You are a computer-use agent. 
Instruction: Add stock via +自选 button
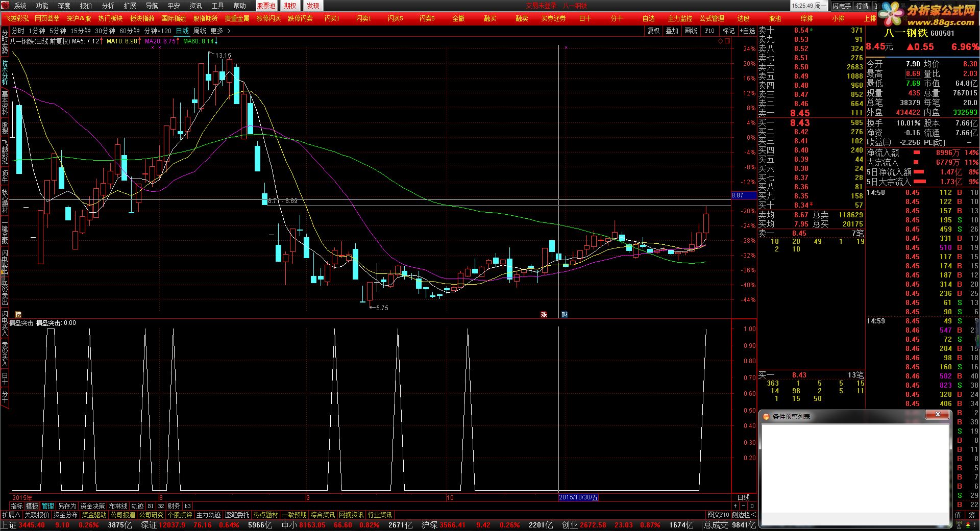coord(747,31)
